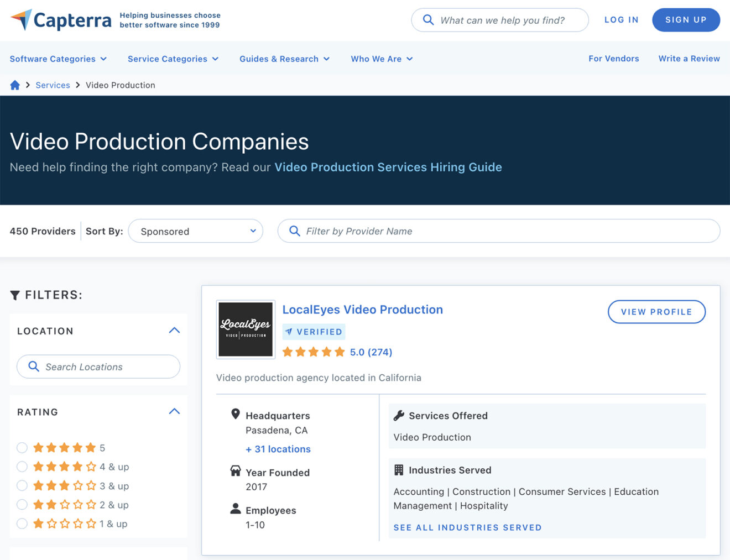The width and height of the screenshot is (730, 560).
Task: Focus the Search Locations field
Action: 98,367
